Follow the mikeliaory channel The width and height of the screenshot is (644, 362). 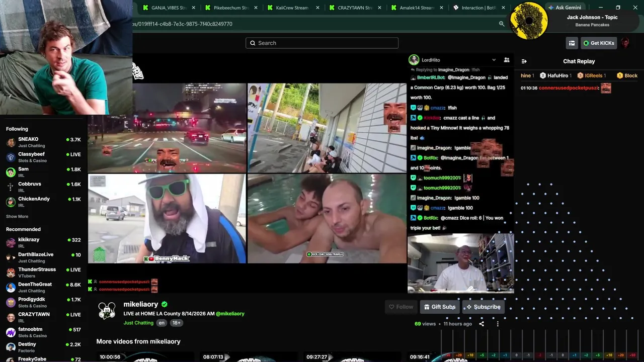[401, 307]
